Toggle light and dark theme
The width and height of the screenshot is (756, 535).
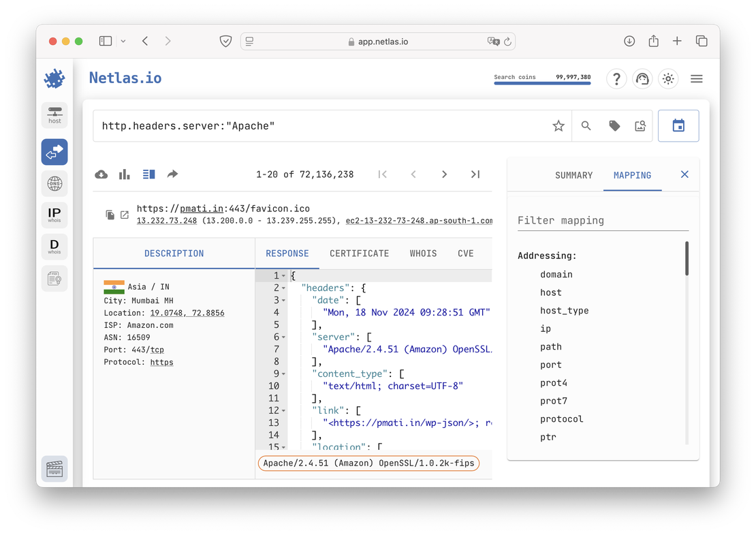point(668,78)
